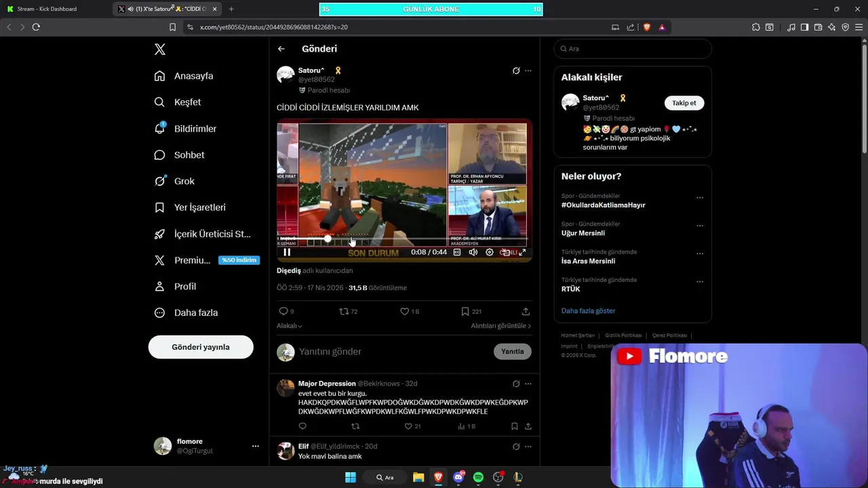
Task: Open the Alakalı sort dropdown
Action: (x=290, y=326)
